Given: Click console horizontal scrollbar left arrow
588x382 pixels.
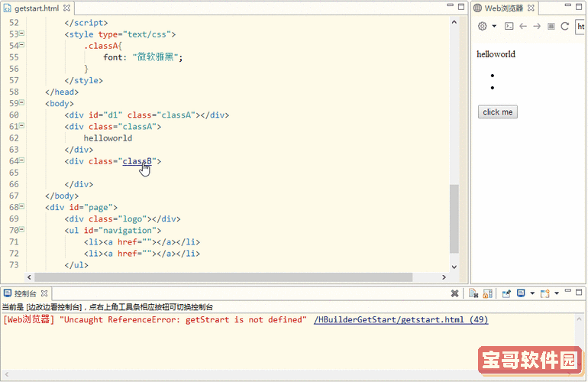Looking at the screenshot, I should tap(6, 374).
